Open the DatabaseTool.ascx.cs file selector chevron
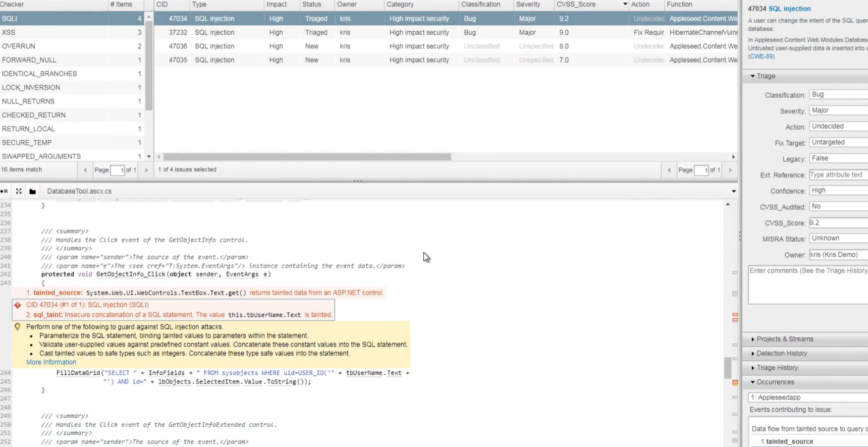 [x=733, y=191]
